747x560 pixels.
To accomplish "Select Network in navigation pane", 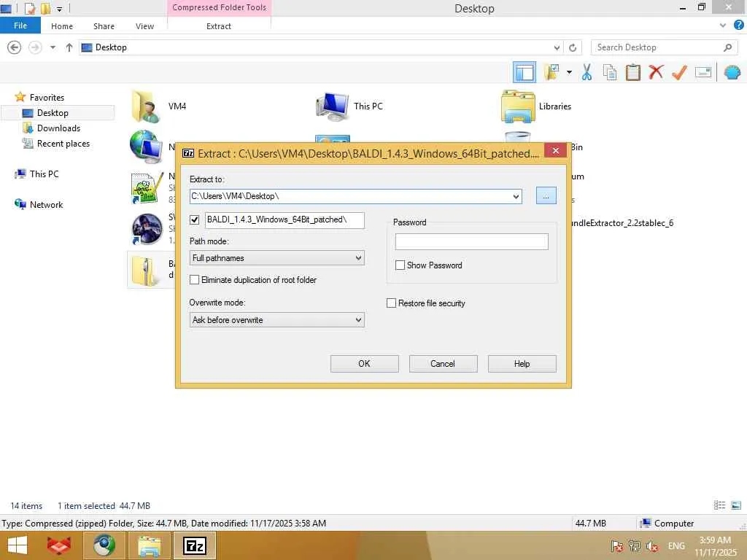I will tap(46, 204).
